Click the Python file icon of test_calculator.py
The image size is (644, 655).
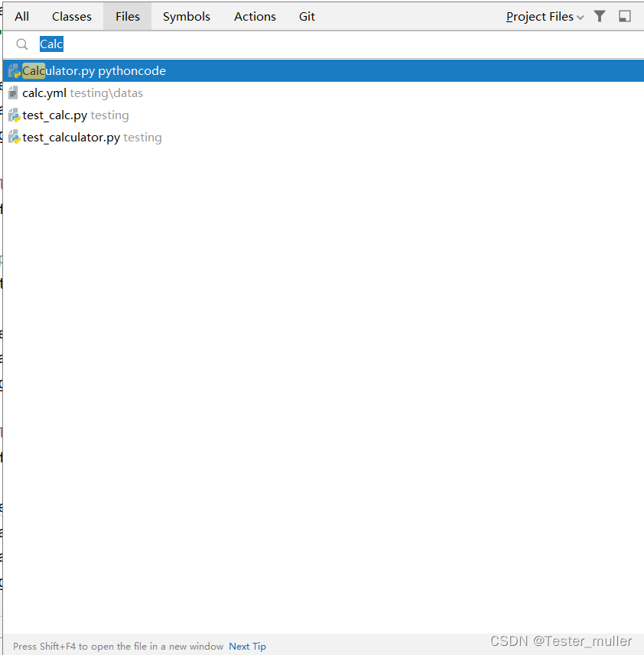click(x=15, y=138)
